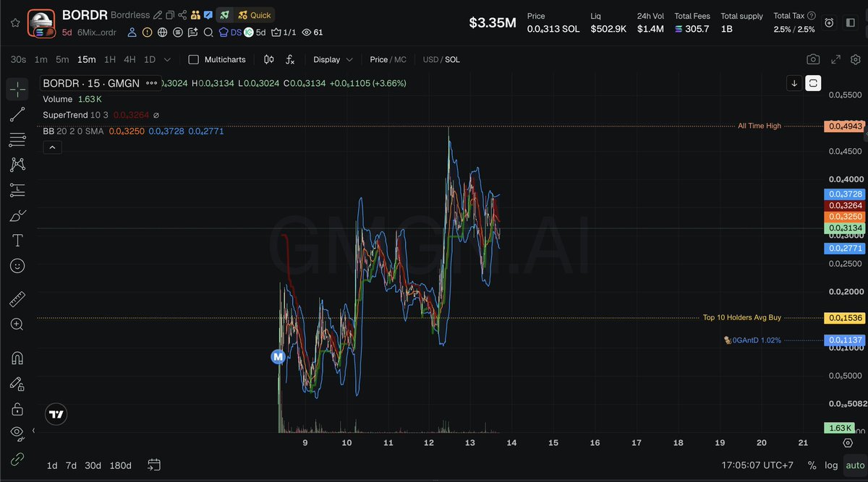Select the 1H timeframe

coord(110,59)
